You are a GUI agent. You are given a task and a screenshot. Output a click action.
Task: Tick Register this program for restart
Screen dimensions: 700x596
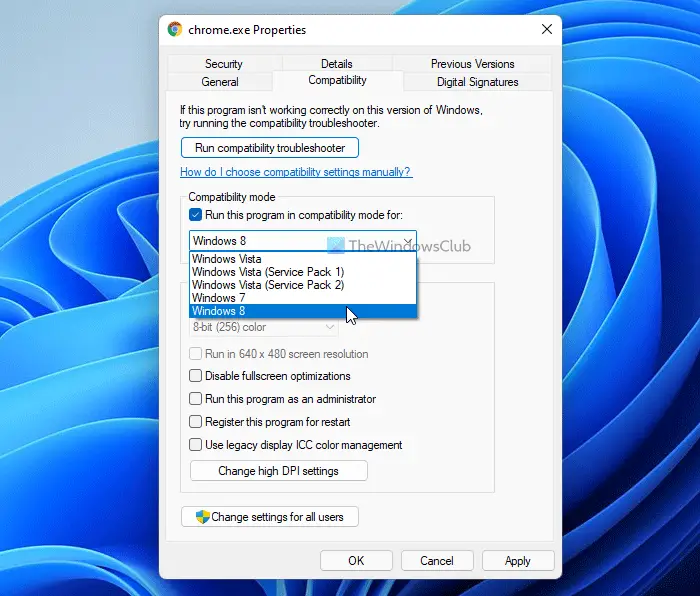point(196,422)
